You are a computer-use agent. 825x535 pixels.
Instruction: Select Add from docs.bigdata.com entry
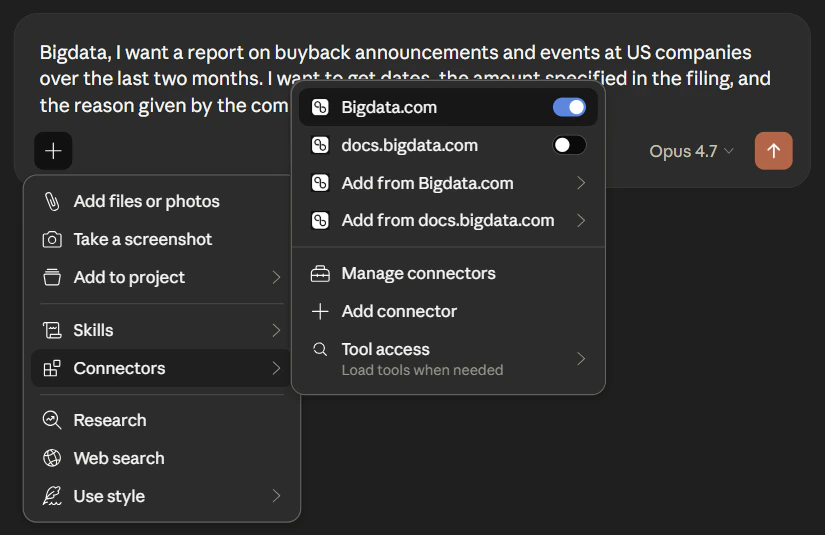click(448, 220)
